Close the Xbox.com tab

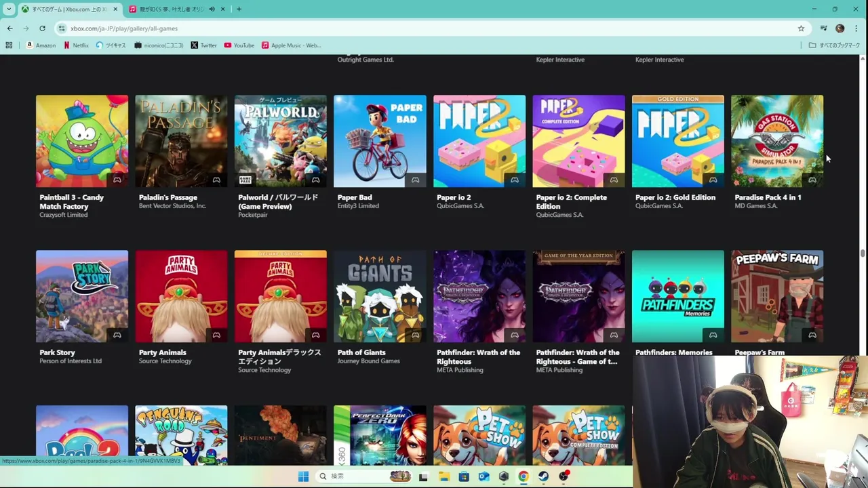coord(115,9)
